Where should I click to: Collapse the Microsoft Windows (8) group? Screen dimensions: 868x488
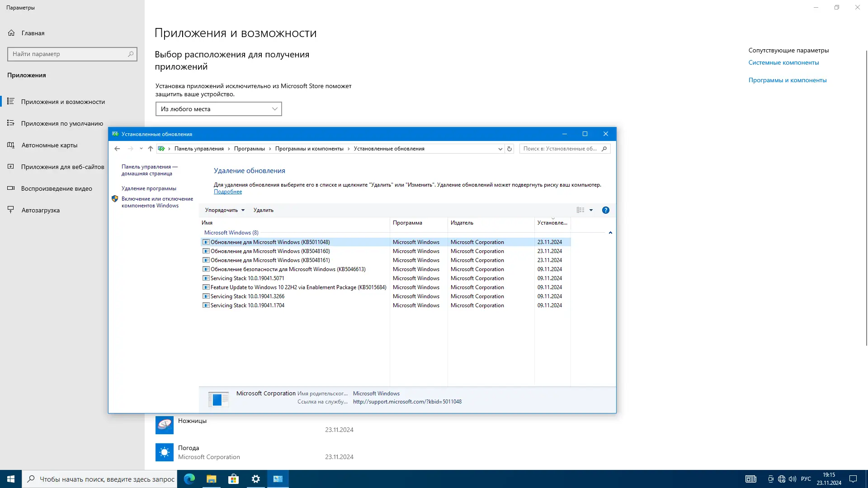tap(610, 233)
